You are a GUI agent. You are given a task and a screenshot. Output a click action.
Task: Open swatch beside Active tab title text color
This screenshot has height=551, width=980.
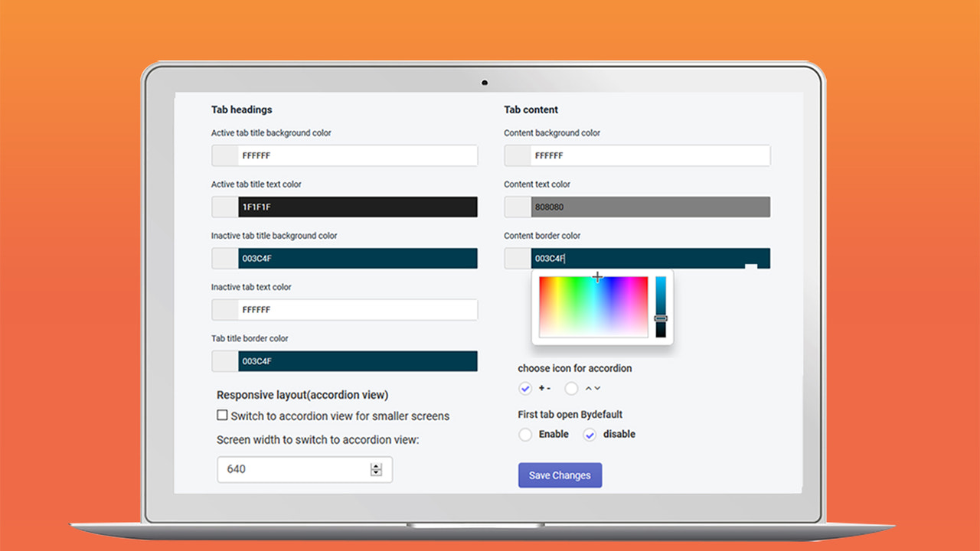225,207
